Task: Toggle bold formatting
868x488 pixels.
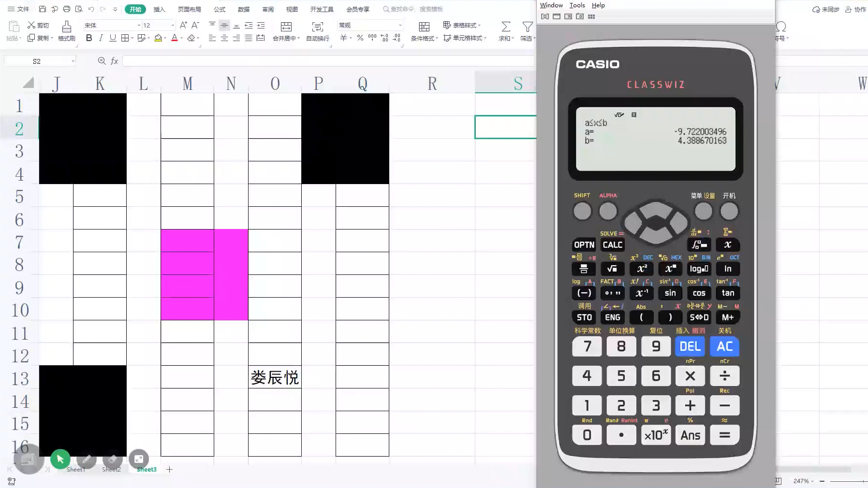Action: (89, 38)
